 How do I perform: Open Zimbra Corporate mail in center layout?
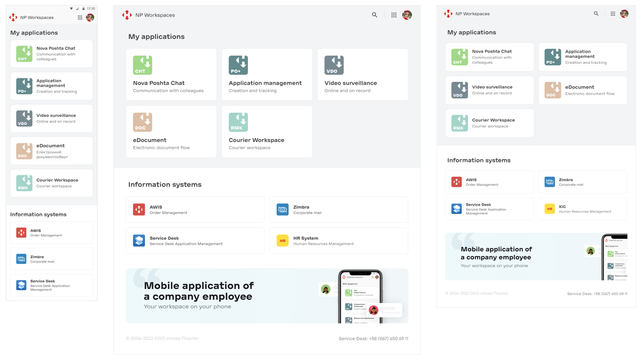coord(339,209)
